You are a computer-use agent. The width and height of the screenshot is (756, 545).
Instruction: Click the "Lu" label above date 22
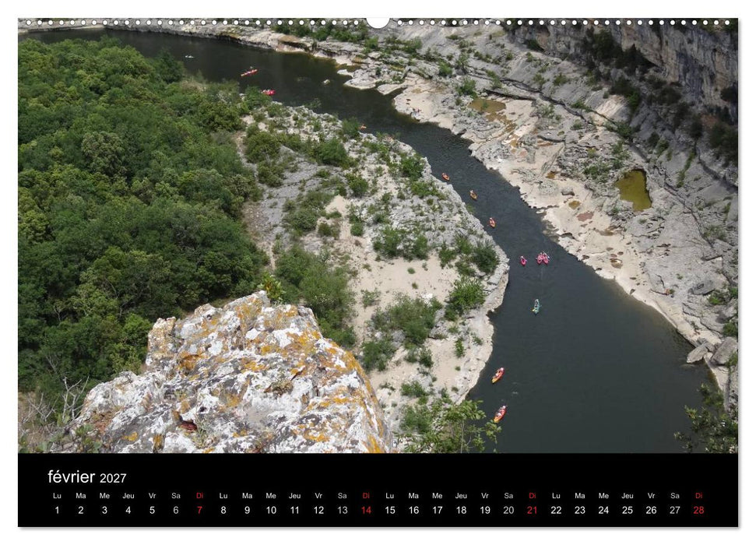click(557, 496)
